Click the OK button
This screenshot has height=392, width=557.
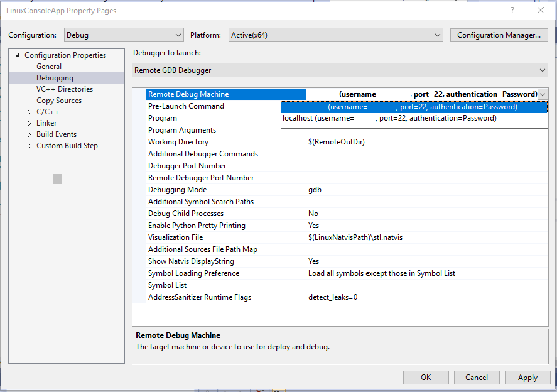coord(426,377)
